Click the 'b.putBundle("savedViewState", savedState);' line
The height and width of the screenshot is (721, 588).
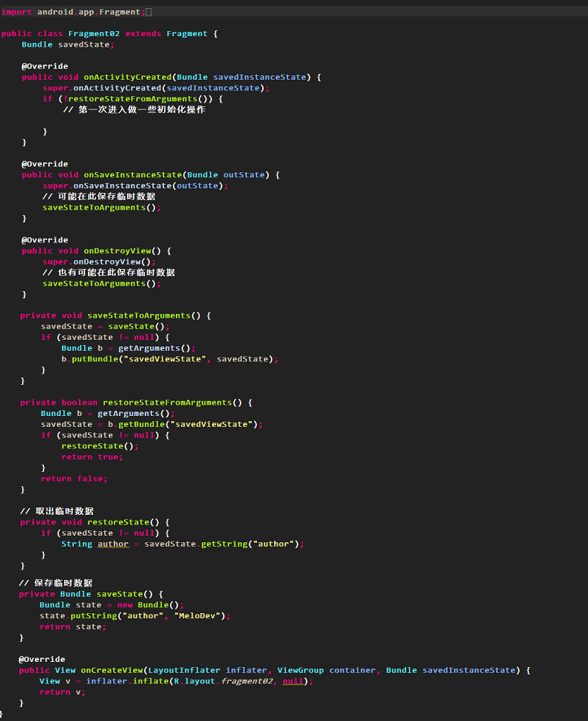pos(170,359)
